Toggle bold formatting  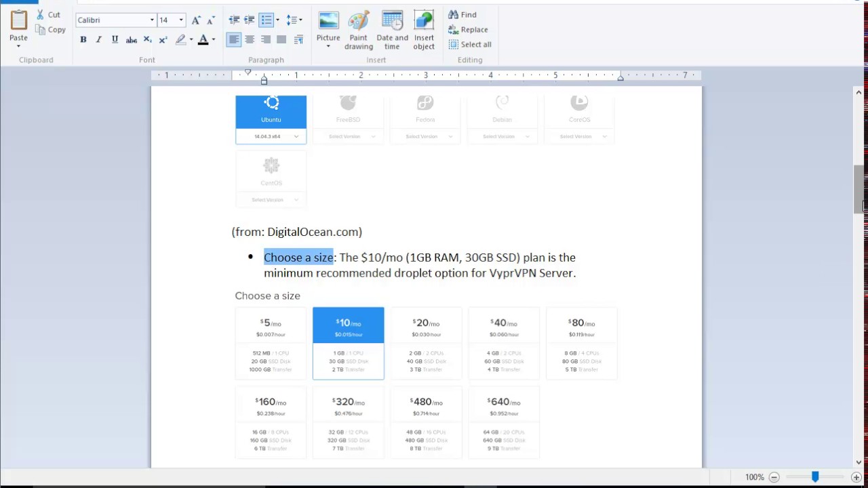tap(83, 40)
